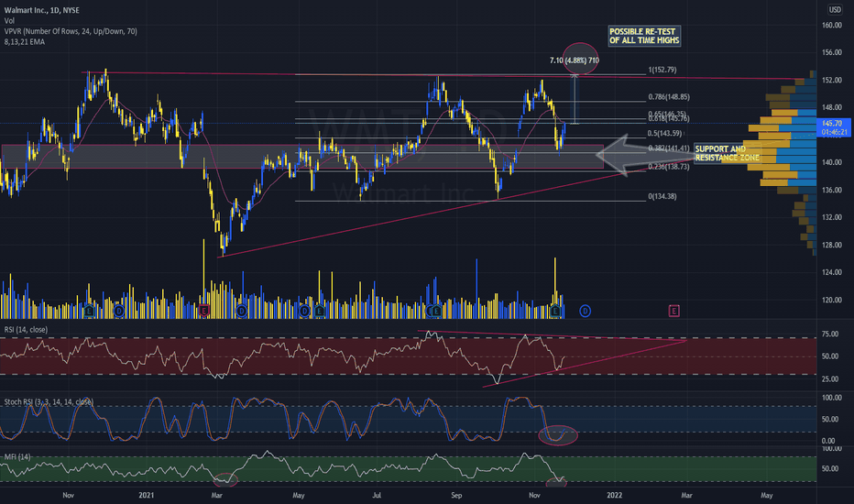Select the 8,13,21 EMA legend
Viewport: 854px width, 504px height.
[x=25, y=41]
